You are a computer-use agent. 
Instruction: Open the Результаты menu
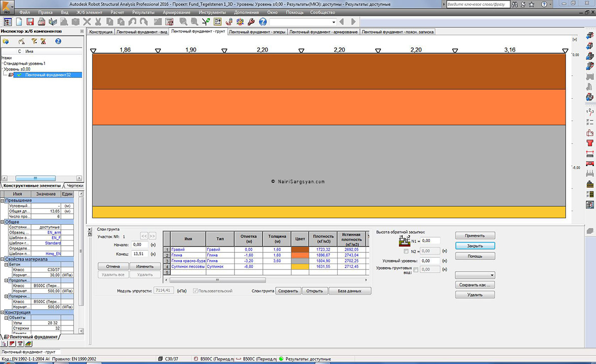coord(143,12)
